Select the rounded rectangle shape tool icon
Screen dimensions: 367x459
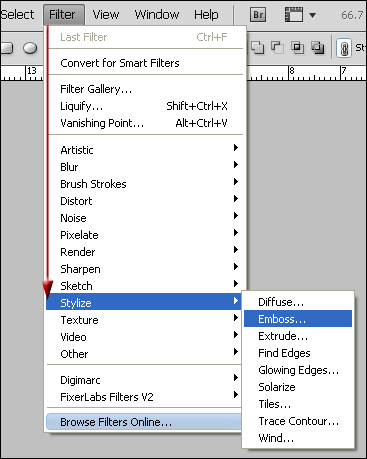pyautogui.click(x=7, y=48)
